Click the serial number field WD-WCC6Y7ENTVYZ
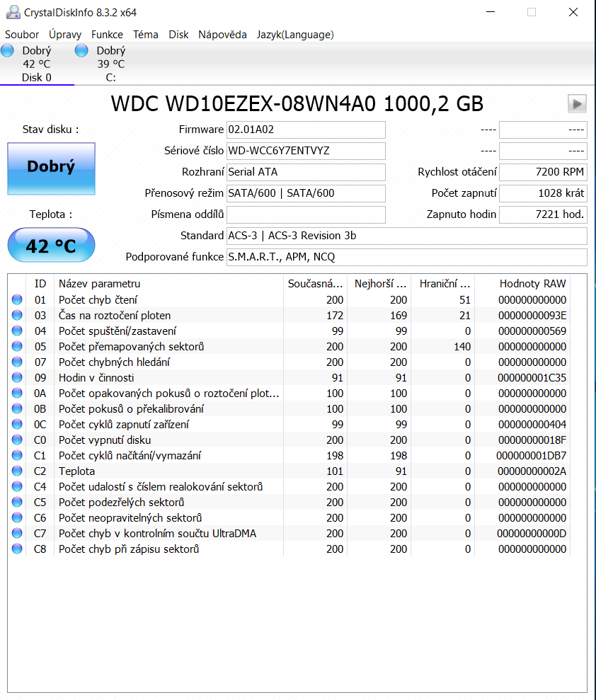Screen dimensions: 596x700 pos(306,151)
